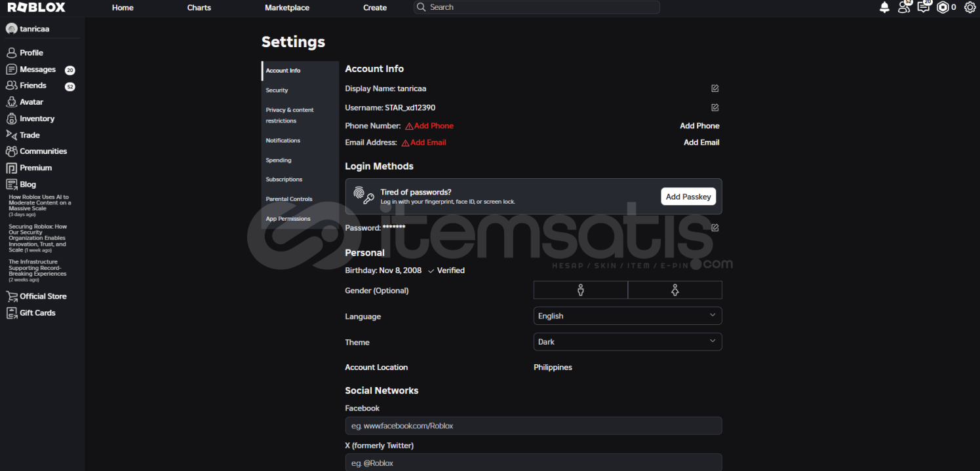The height and width of the screenshot is (471, 980).
Task: Click the Robux balance icon
Action: click(943, 7)
